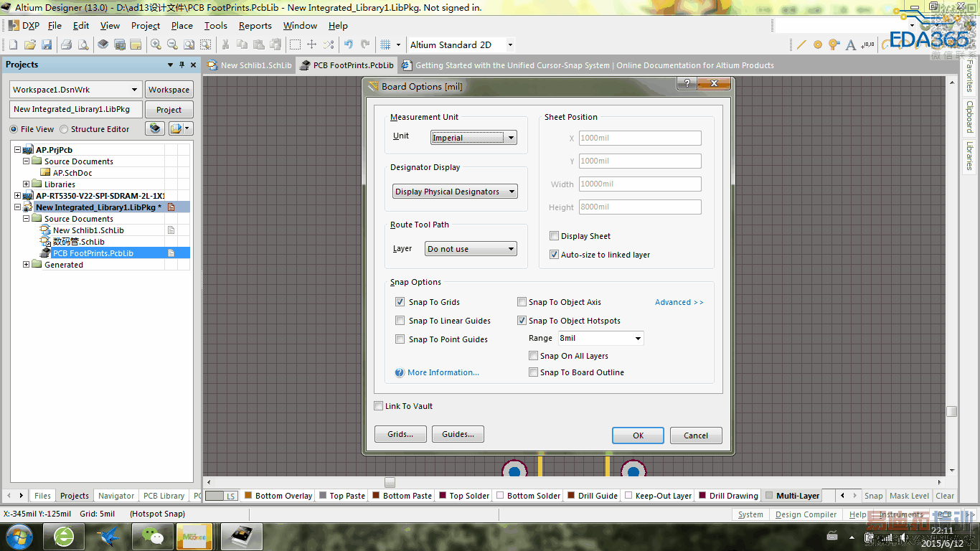Viewport: 980px width, 551px height.
Task: Click the compile icon button in Projects panel
Action: [155, 129]
